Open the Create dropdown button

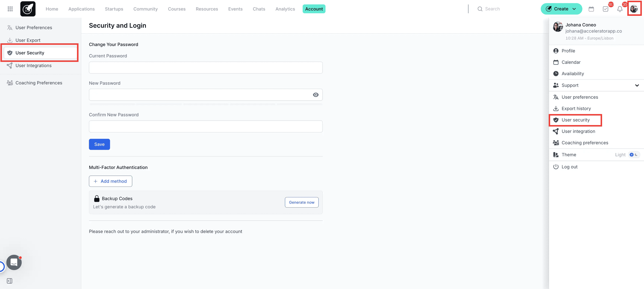pos(561,9)
